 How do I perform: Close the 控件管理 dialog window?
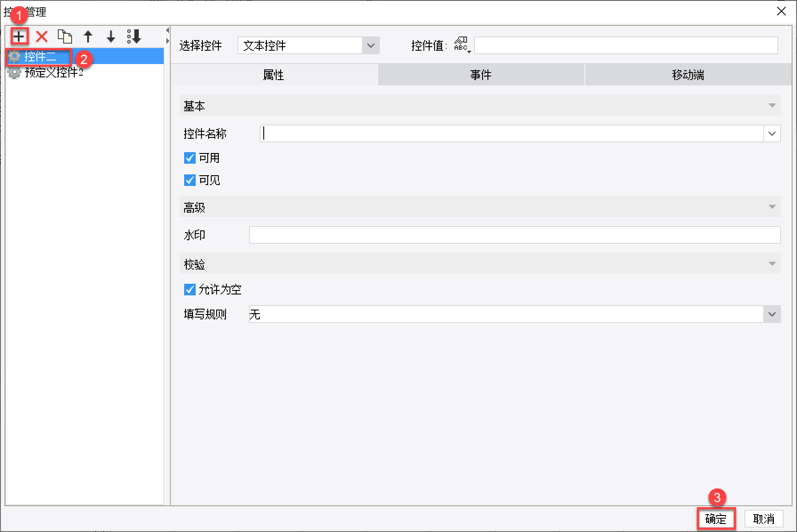click(x=781, y=12)
